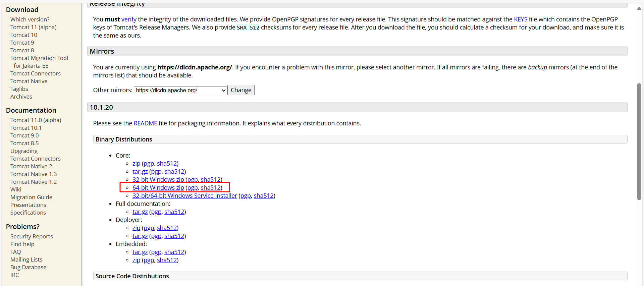Open Tomcat Native 2 documentation

(31, 166)
